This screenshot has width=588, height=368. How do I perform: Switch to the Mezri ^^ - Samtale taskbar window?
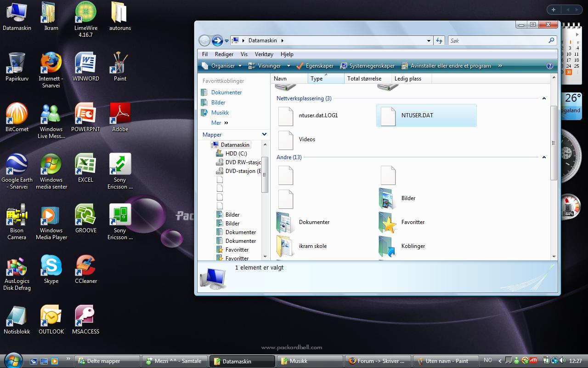click(175, 361)
